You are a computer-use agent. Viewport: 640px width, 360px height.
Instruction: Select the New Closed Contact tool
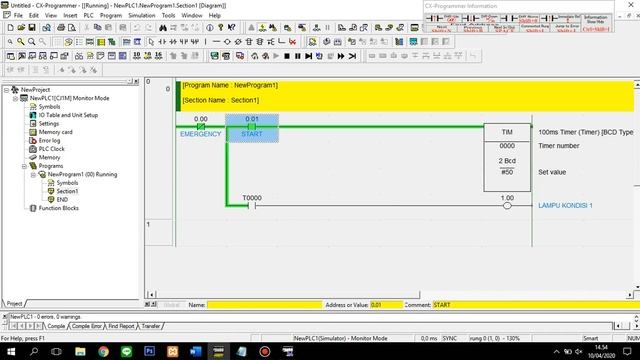click(x=173, y=42)
